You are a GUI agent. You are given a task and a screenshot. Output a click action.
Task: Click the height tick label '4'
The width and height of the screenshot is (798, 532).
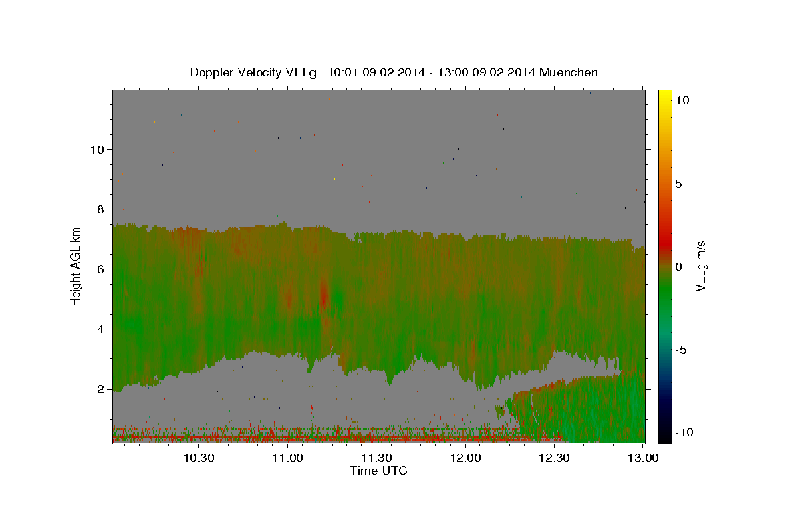101,329
